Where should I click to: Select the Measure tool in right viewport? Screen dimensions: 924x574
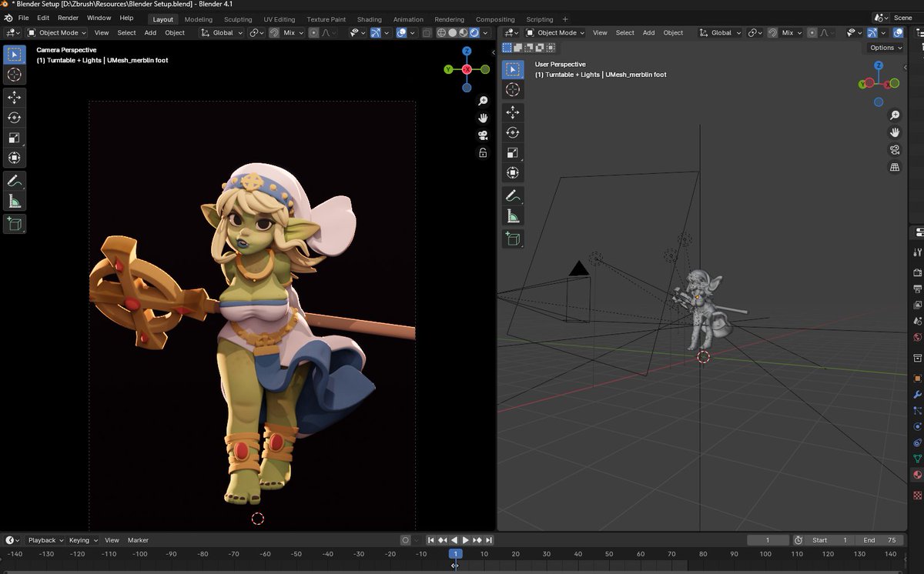(513, 216)
